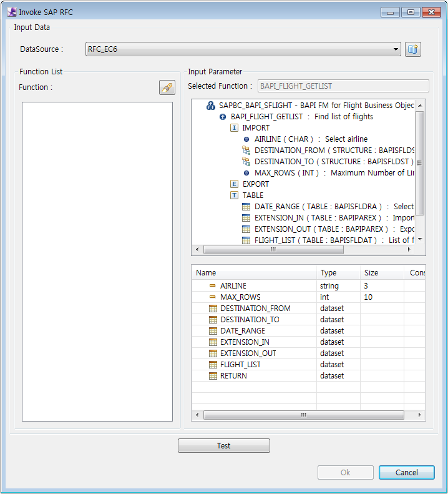Click inside the empty Function list box

click(x=97, y=261)
